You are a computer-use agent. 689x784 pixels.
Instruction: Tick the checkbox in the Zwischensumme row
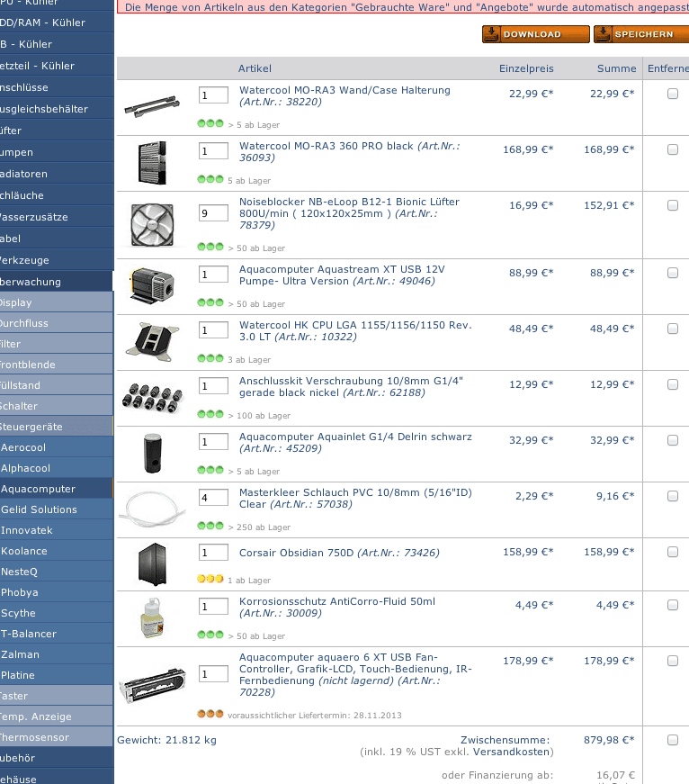(673, 740)
